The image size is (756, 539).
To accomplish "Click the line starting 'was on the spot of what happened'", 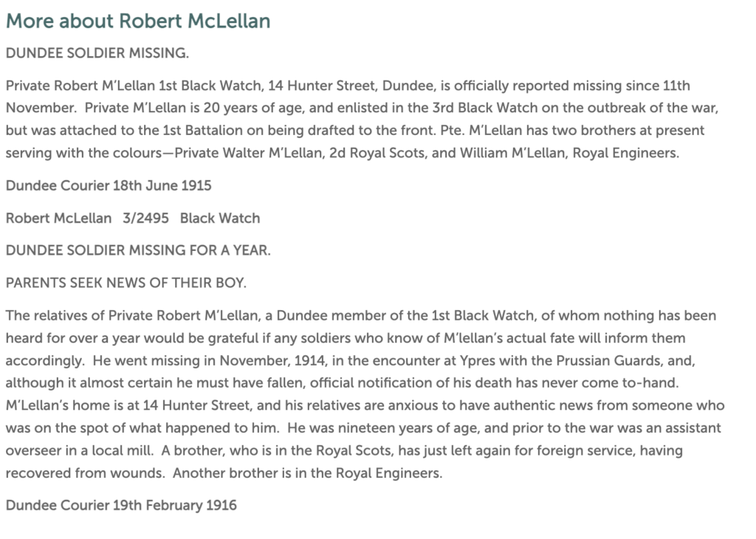I will [363, 428].
